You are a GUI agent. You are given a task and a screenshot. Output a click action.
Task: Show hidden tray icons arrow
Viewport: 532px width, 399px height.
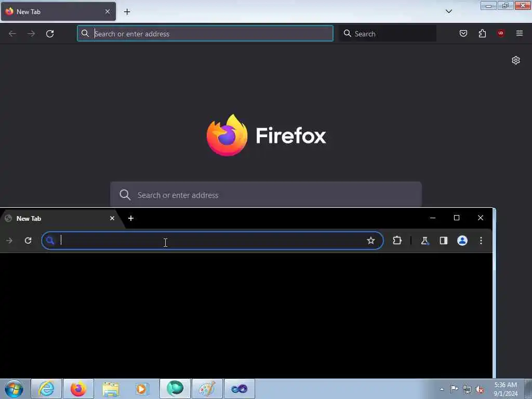pyautogui.click(x=442, y=389)
